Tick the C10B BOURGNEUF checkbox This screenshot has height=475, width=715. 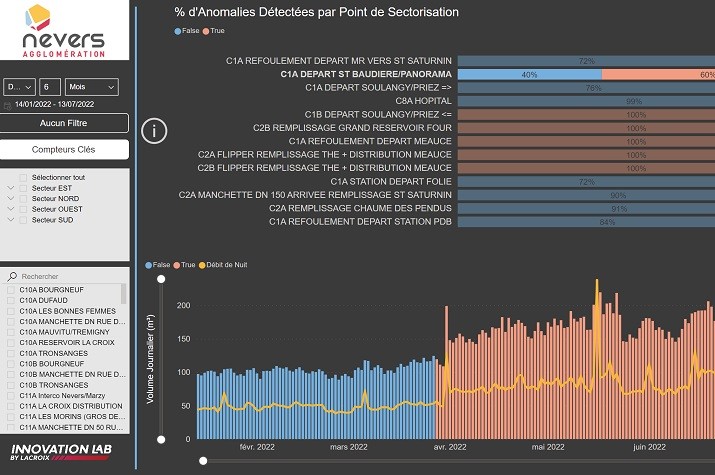click(10, 364)
